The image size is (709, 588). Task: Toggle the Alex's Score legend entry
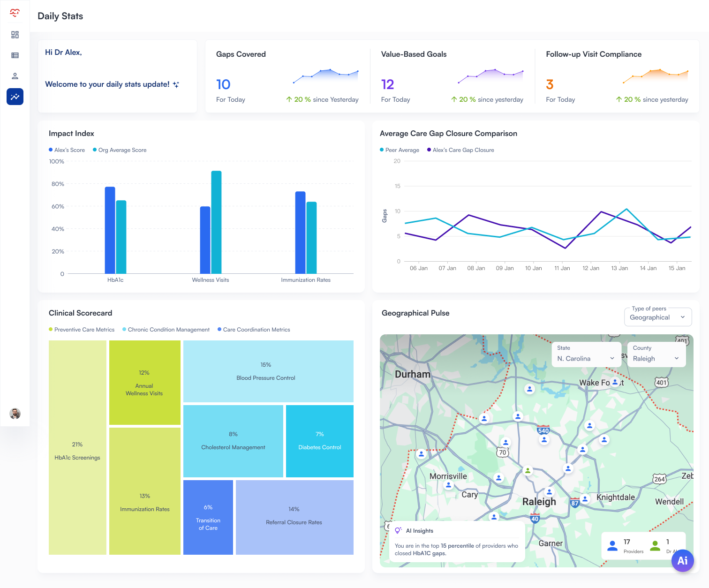pyautogui.click(x=67, y=150)
